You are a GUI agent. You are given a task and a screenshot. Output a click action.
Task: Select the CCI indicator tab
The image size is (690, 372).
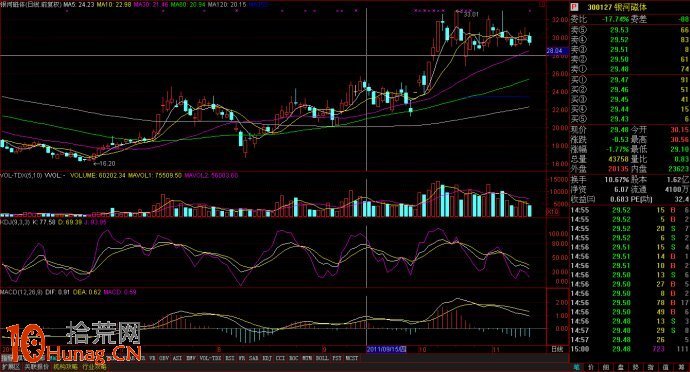280,358
